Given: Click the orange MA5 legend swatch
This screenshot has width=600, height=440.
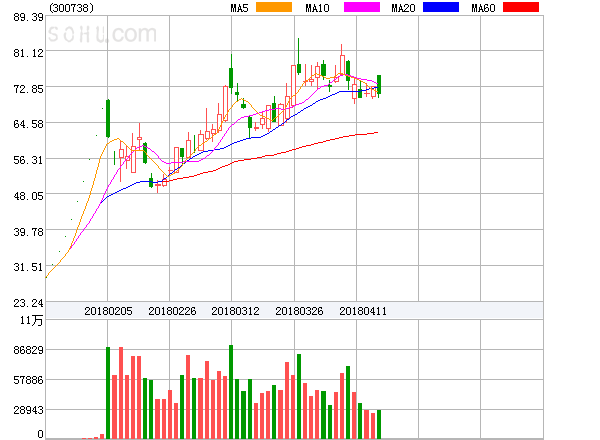Looking at the screenshot, I should [274, 7].
